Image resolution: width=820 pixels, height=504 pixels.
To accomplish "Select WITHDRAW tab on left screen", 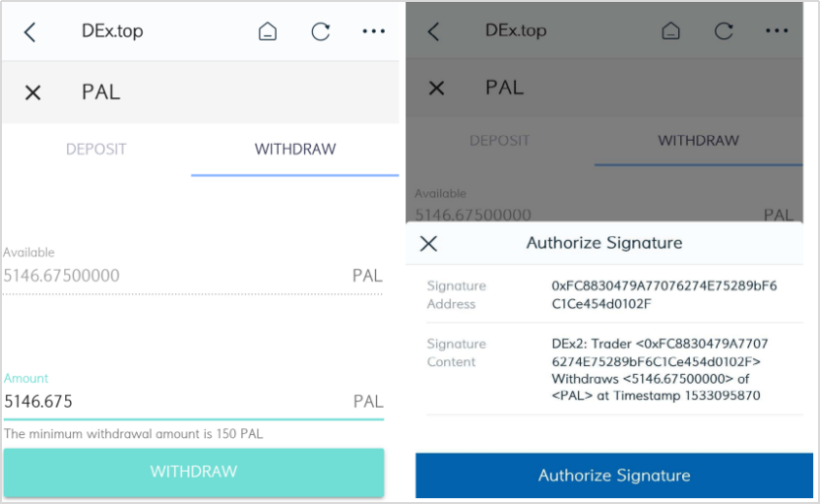I will [295, 149].
